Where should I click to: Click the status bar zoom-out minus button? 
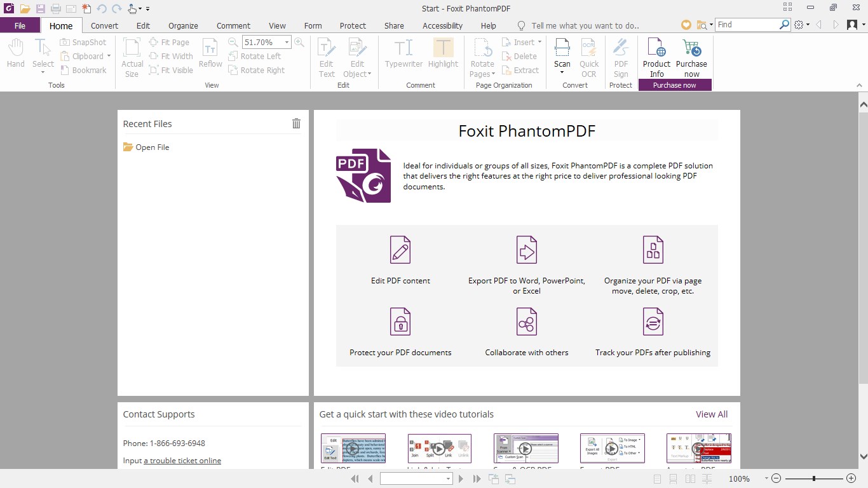point(776,478)
